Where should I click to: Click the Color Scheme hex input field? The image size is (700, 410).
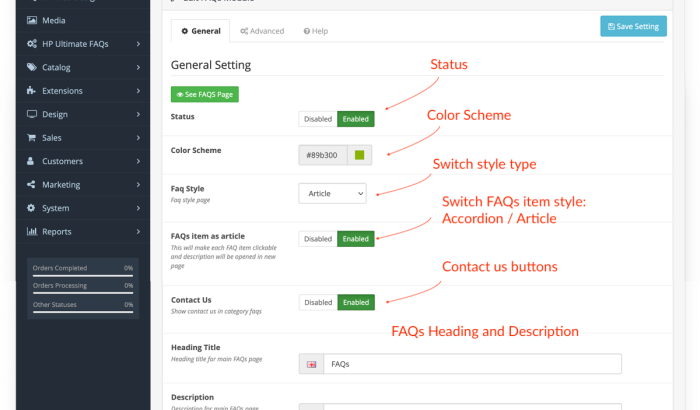[x=323, y=155]
